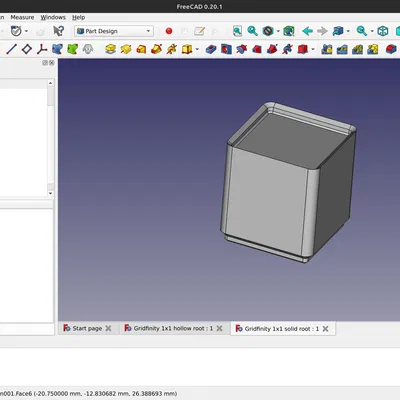
Task: Undock the side panel with float button
Action: tap(45, 63)
